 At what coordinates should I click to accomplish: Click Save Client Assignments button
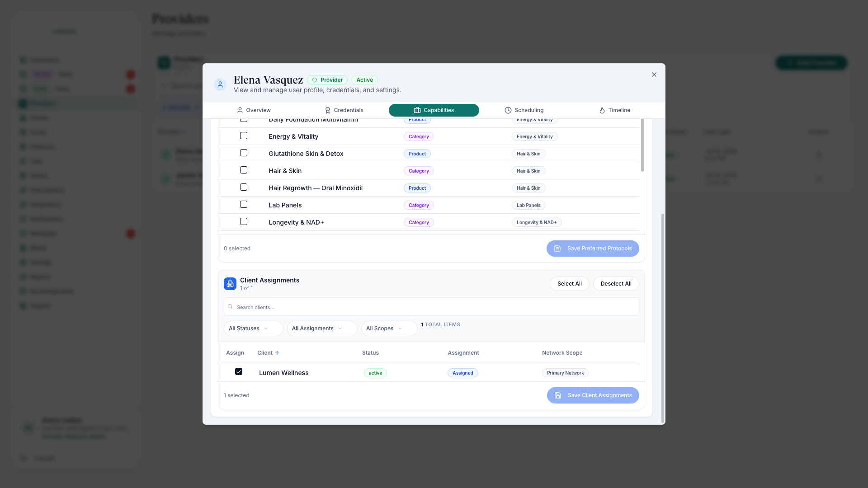[x=593, y=395]
